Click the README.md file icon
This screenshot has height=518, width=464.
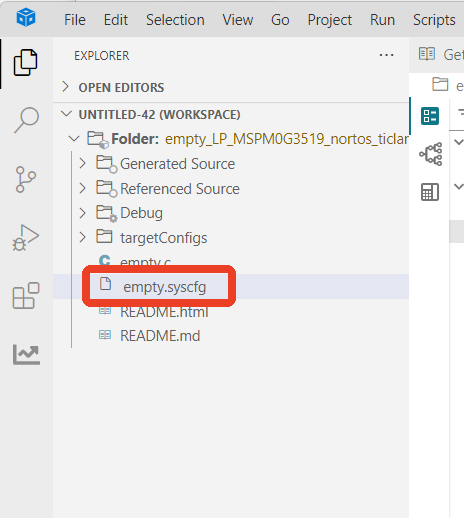pyautogui.click(x=105, y=335)
